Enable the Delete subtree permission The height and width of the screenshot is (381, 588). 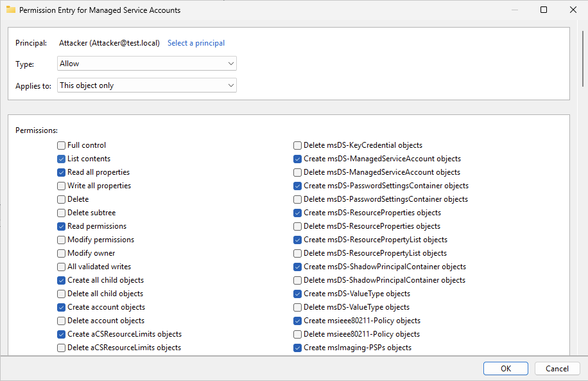coord(61,213)
